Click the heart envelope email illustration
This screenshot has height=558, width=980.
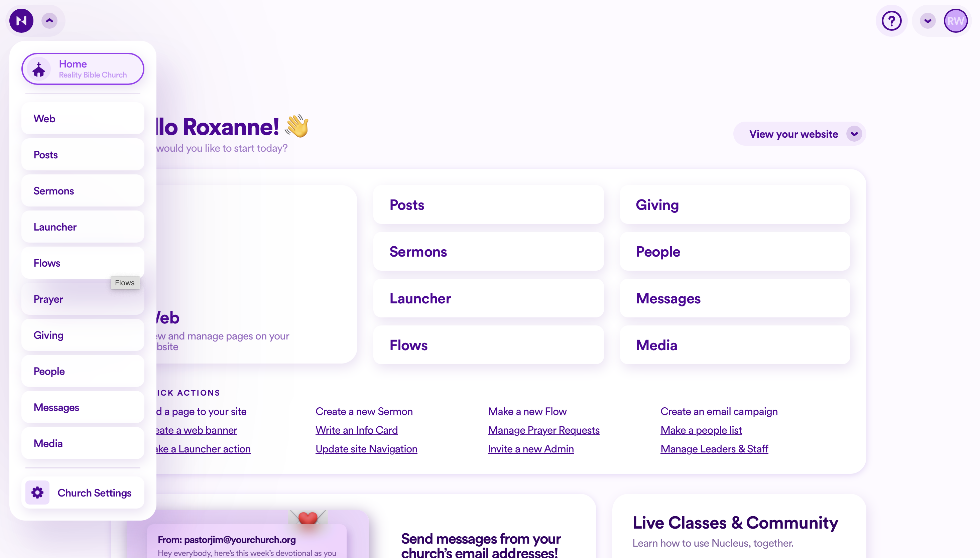(308, 518)
